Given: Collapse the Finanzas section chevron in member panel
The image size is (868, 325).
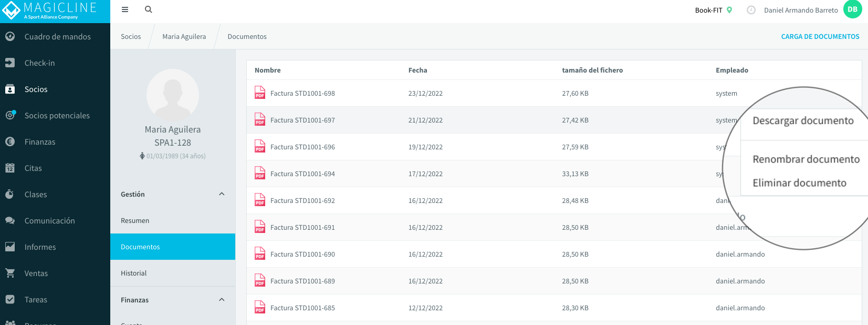Looking at the screenshot, I should tap(222, 300).
